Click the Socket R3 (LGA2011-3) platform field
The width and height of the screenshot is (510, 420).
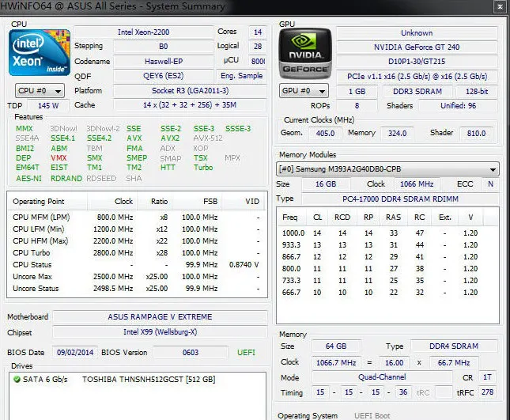click(x=190, y=91)
